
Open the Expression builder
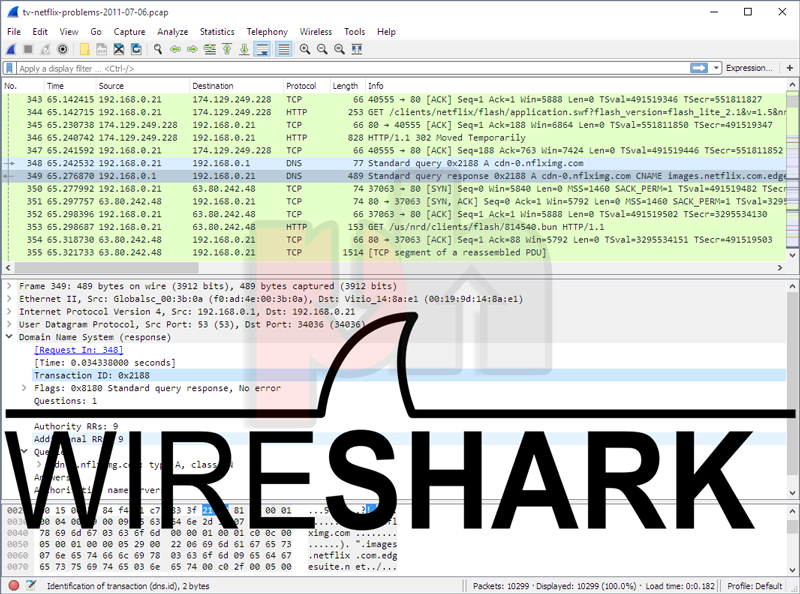click(x=748, y=68)
